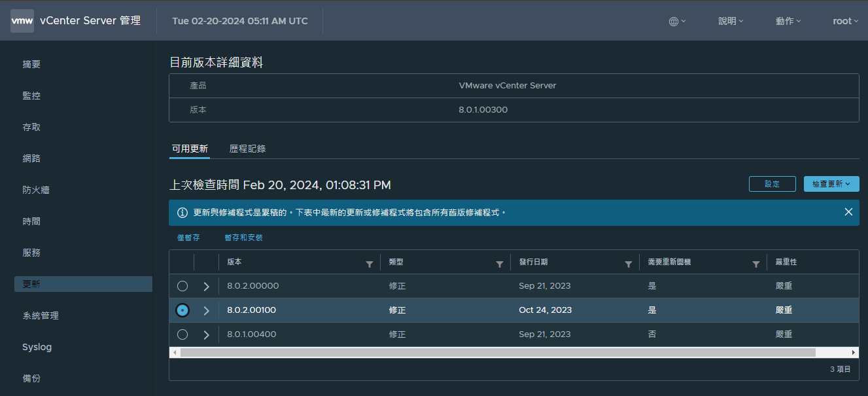Image resolution: width=868 pixels, height=396 pixels.
Task: Click the 僅暫存 action
Action: pyautogui.click(x=188, y=238)
